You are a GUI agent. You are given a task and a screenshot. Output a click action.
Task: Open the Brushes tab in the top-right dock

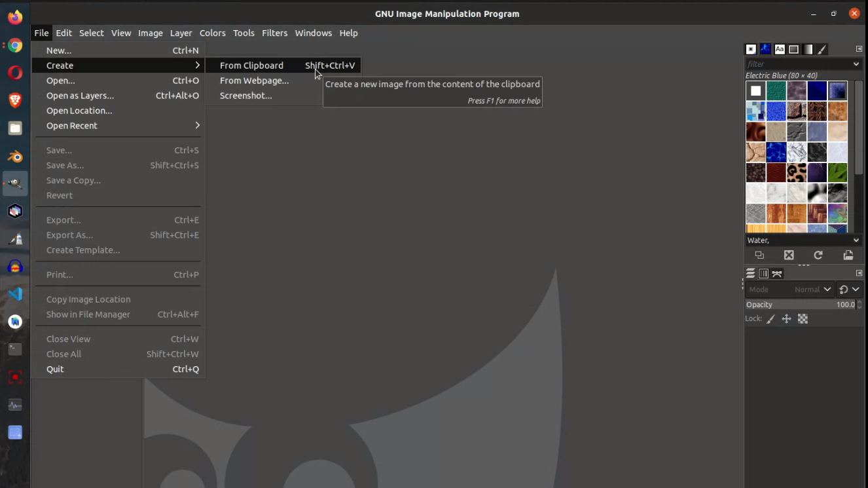tap(751, 49)
